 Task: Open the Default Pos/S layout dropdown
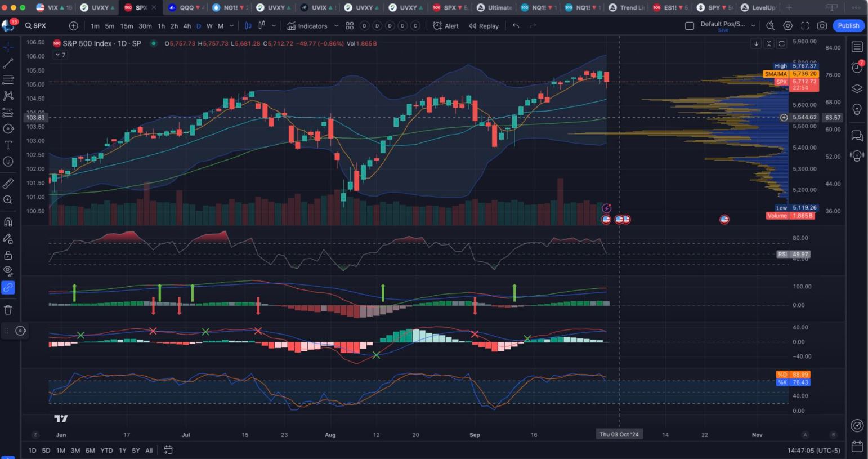pyautogui.click(x=753, y=26)
